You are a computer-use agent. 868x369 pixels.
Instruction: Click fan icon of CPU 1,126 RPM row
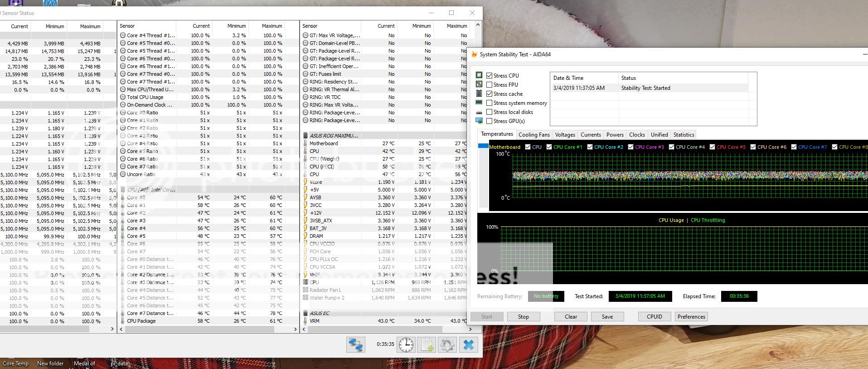pos(305,282)
